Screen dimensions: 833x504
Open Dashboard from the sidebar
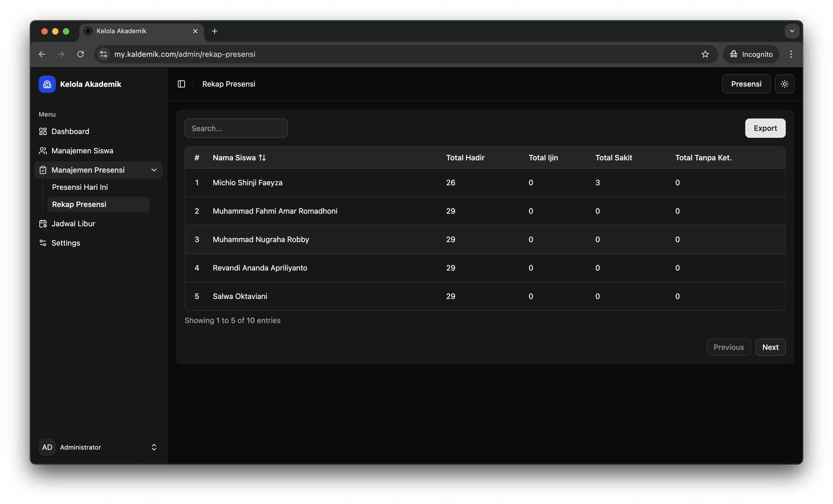pyautogui.click(x=70, y=131)
